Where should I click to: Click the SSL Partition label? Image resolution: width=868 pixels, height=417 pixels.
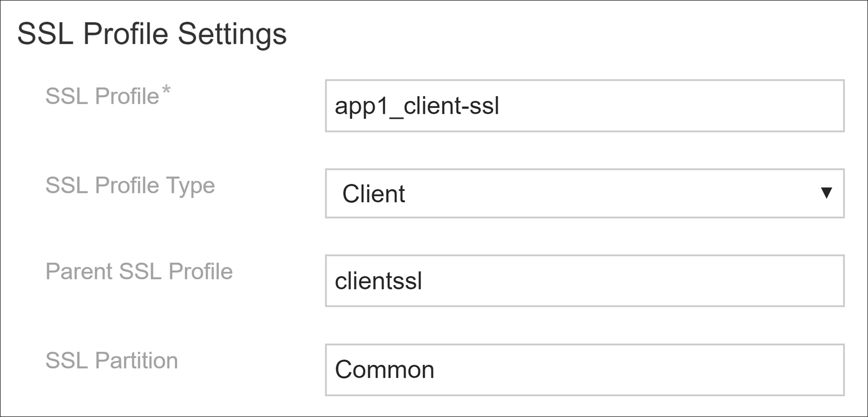click(x=111, y=360)
